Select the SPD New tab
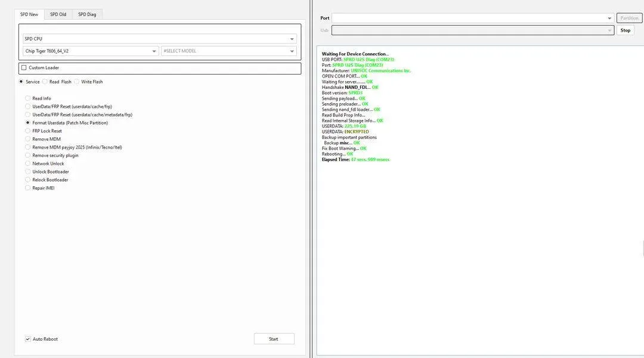This screenshot has width=644, height=358. [29, 14]
